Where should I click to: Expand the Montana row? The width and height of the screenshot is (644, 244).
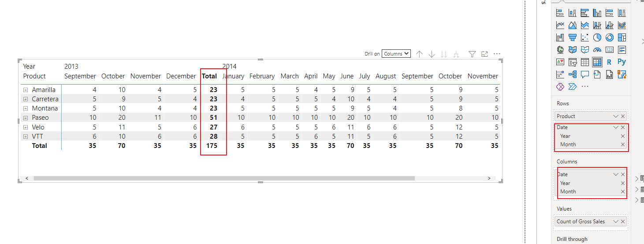[x=26, y=108]
